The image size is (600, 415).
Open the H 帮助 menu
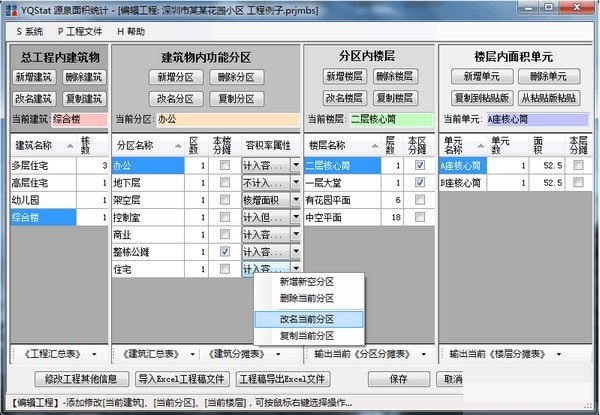click(131, 31)
